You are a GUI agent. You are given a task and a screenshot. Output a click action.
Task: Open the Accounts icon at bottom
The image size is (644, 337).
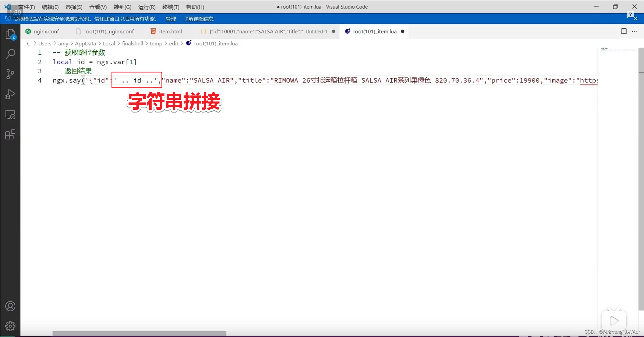pyautogui.click(x=10, y=306)
